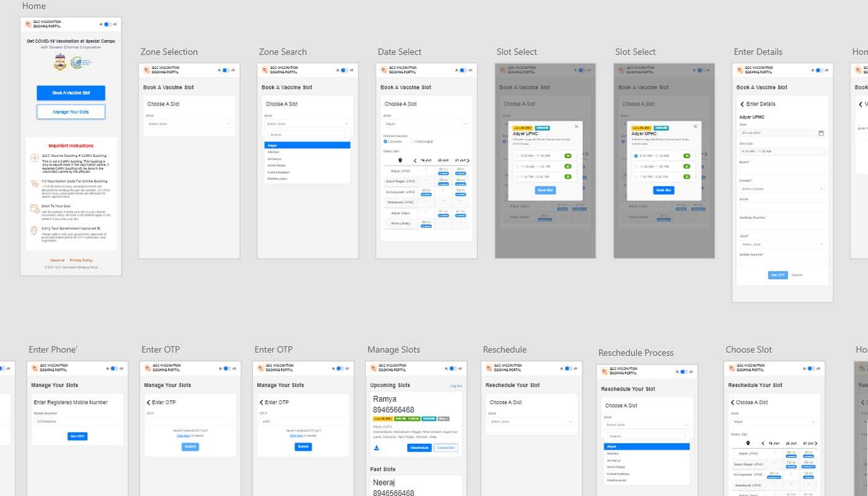
Task: Click back arrow in Choose Slot frame
Action: [x=732, y=402]
